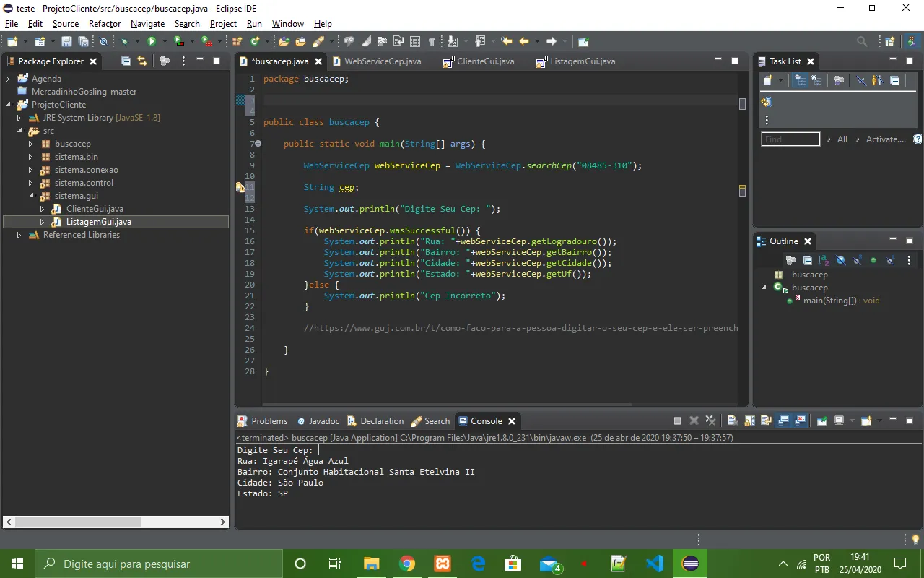Screen dimensions: 924x578
Task: Click the Debug bug icon in toolbar
Action: click(125, 42)
